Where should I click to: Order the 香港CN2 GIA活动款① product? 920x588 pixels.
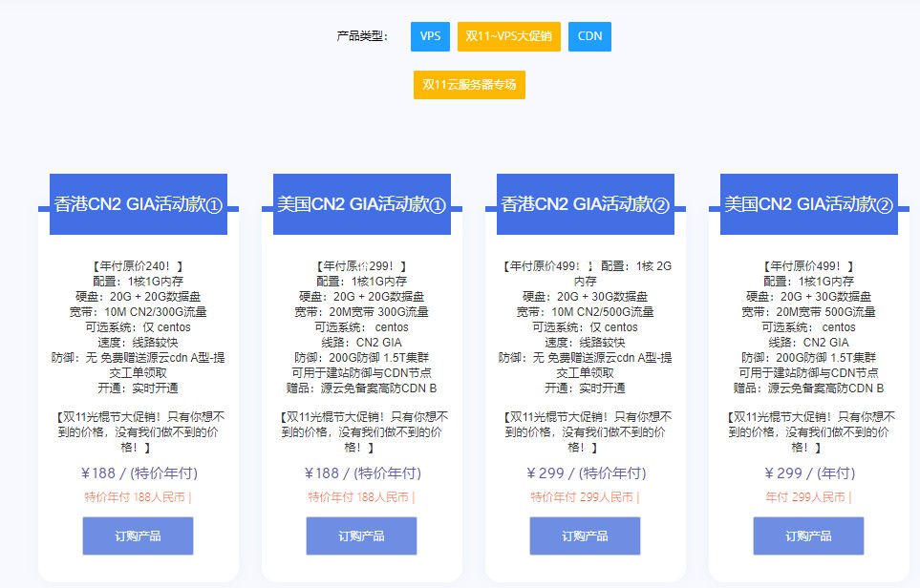tap(138, 535)
